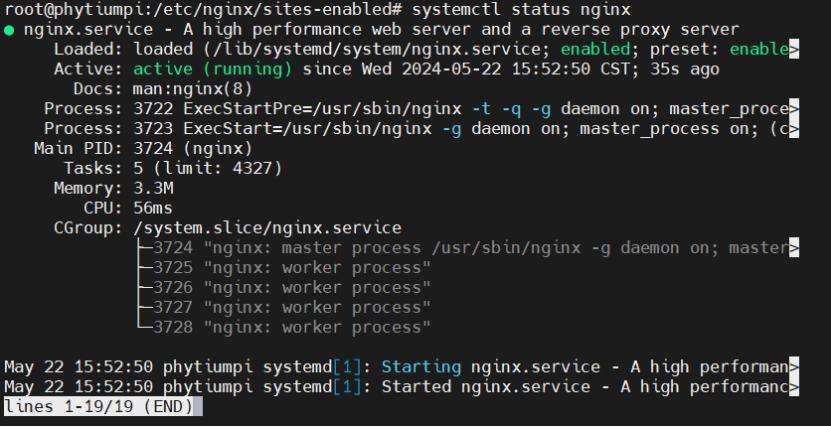
Task: Click the truncation arrow on the ExecStart line
Action: point(793,129)
